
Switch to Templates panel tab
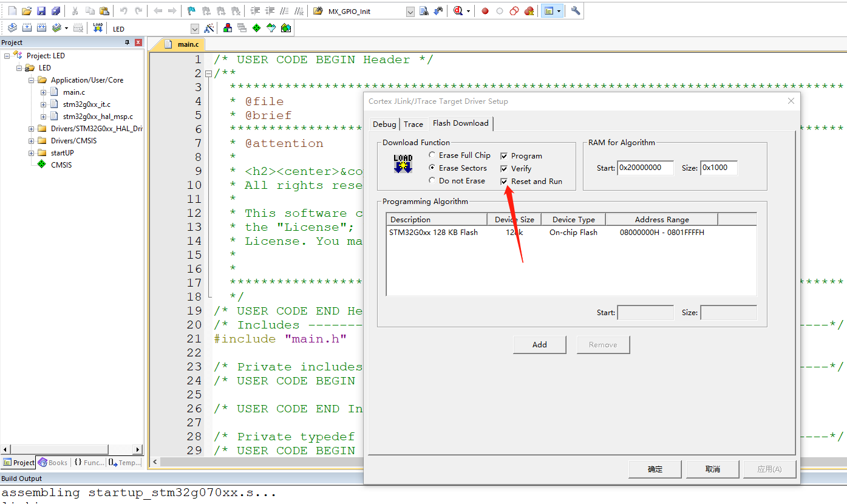(124, 463)
